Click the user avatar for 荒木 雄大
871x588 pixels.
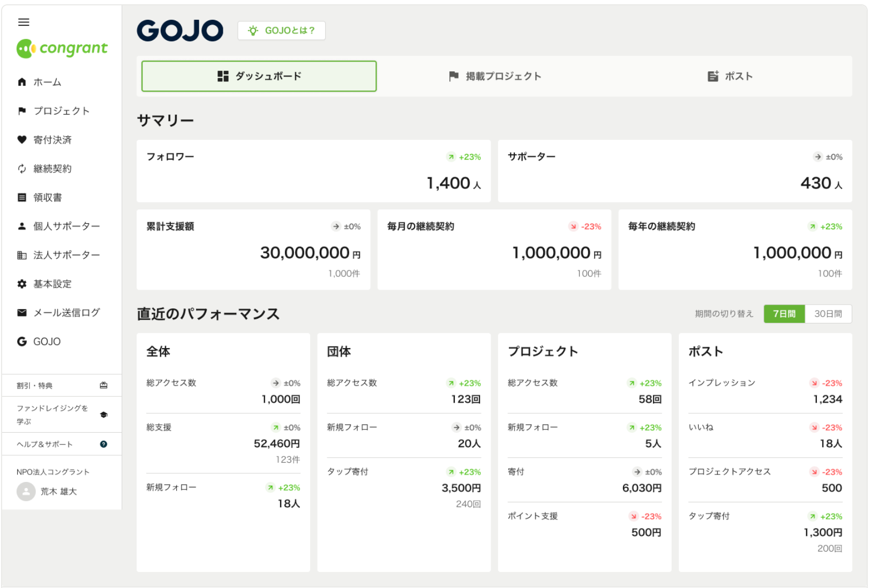click(26, 491)
